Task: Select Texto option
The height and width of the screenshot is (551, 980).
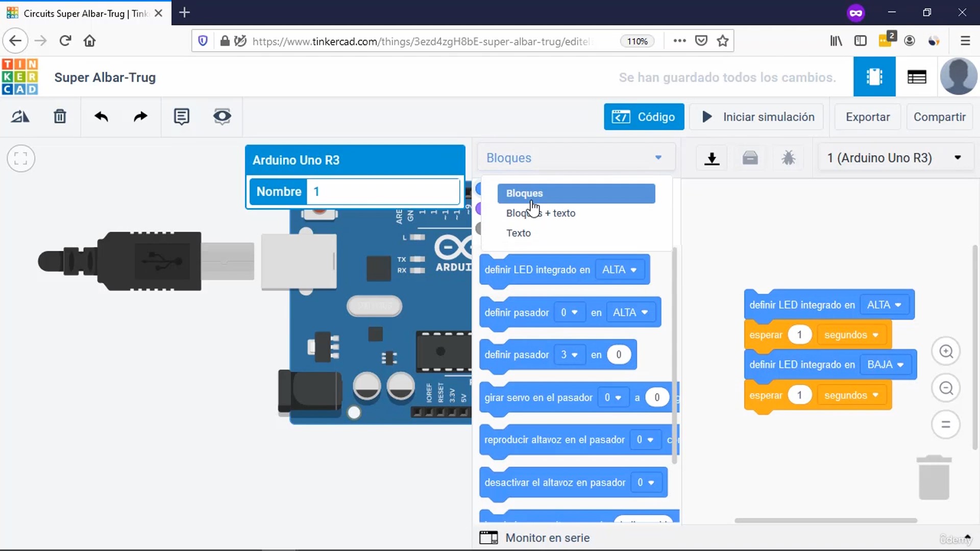Action: [x=576, y=233]
